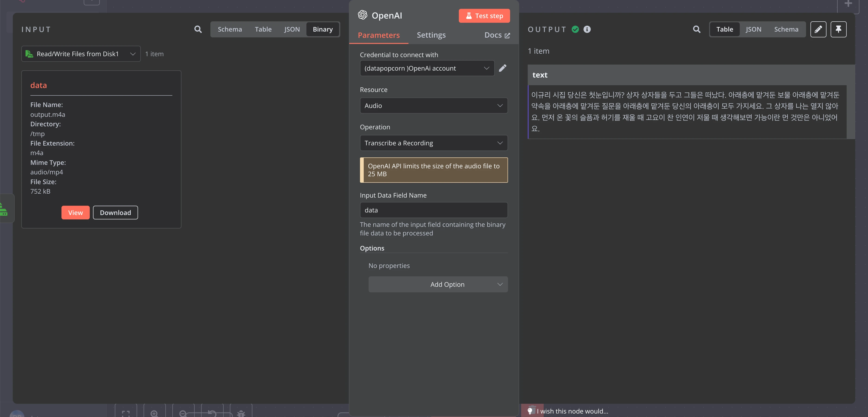Viewport: 868px width, 417px height.
Task: Click the zoom in canvas icon
Action: [154, 413]
